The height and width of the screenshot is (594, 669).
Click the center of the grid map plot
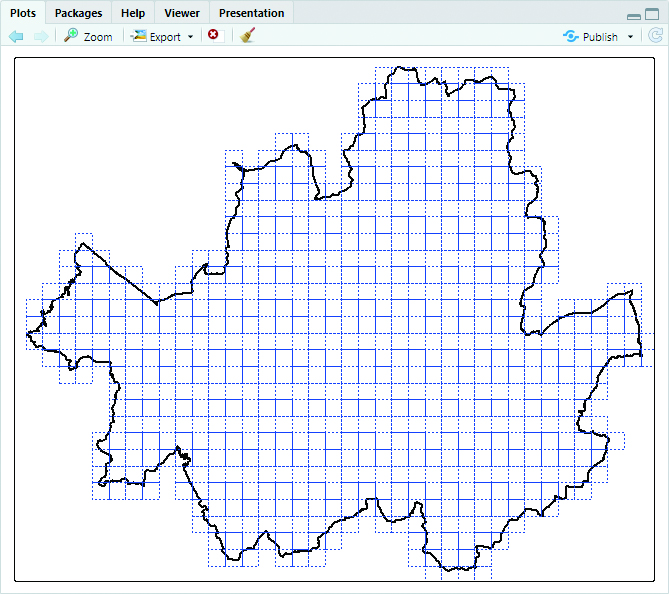[334, 319]
